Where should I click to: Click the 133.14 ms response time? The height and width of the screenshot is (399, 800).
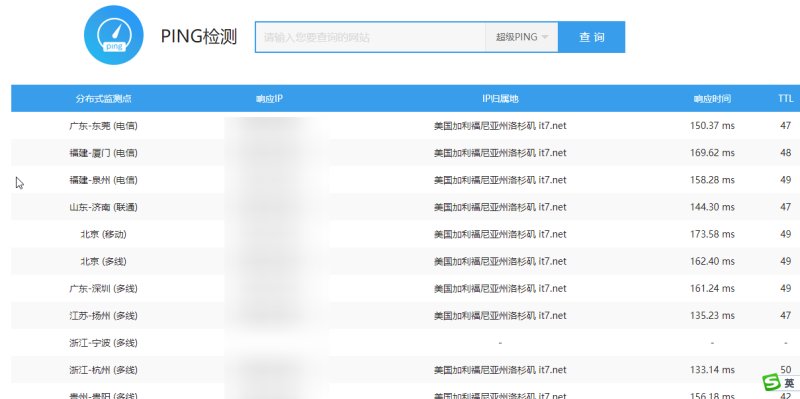point(712,369)
